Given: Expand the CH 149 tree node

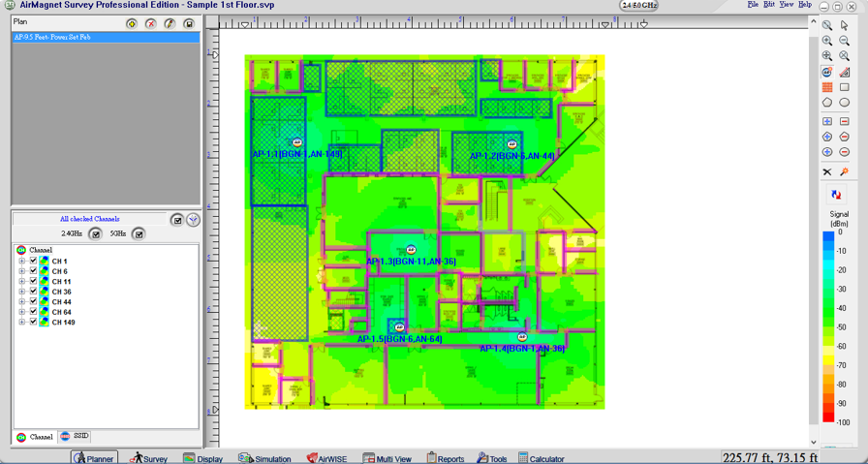Looking at the screenshot, I should click(x=21, y=322).
